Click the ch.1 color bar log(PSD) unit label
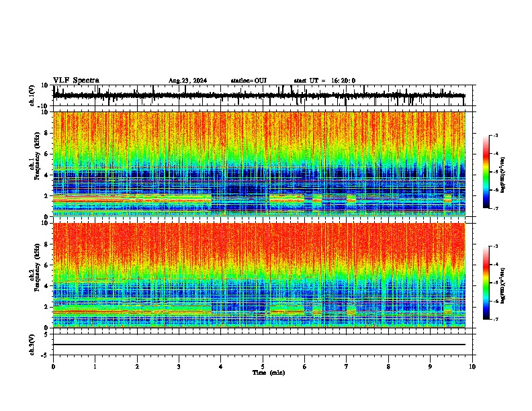This screenshot has height=411, width=532. tap(503, 175)
